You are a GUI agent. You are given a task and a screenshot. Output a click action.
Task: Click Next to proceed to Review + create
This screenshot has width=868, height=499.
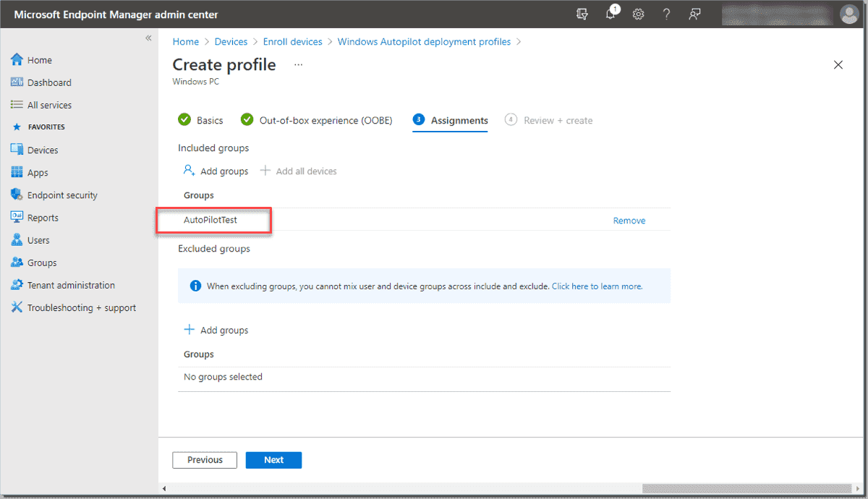click(x=273, y=459)
